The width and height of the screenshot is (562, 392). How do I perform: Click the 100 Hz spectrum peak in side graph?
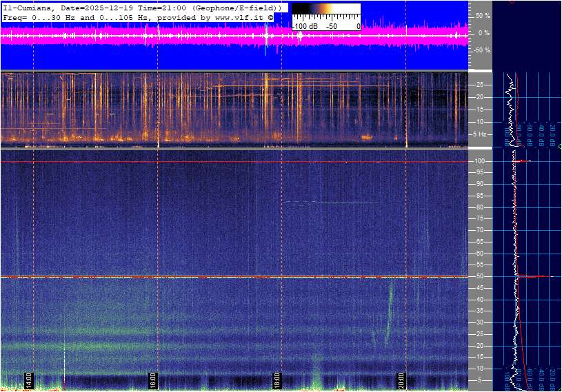tap(524, 161)
